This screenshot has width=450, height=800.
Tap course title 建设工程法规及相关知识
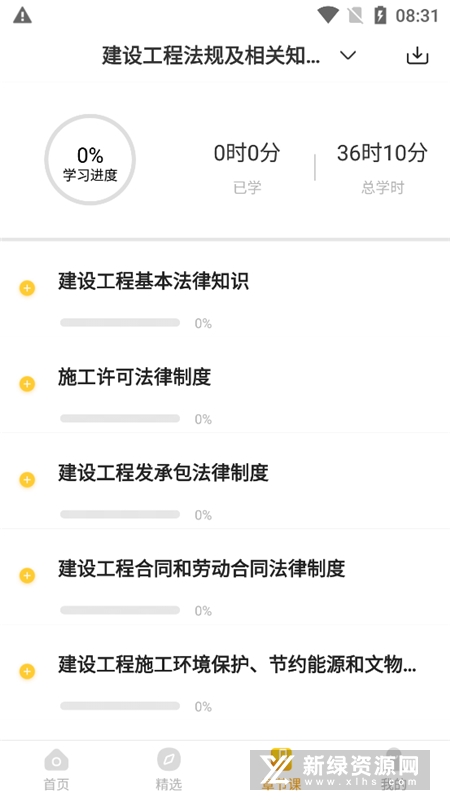pyautogui.click(x=211, y=55)
